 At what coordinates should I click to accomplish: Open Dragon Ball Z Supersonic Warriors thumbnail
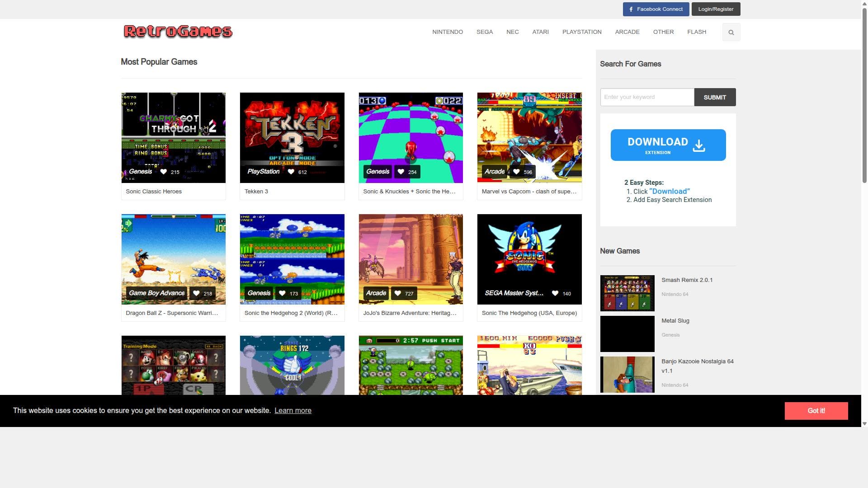pos(173,259)
